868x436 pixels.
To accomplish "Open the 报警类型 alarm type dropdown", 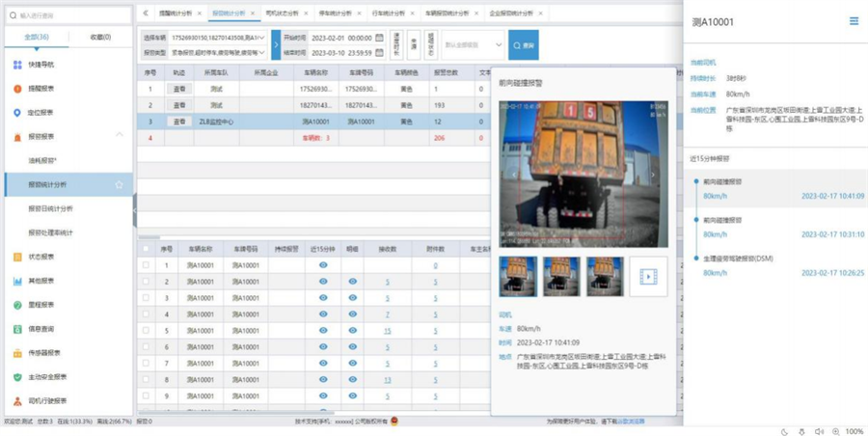I will click(x=264, y=52).
